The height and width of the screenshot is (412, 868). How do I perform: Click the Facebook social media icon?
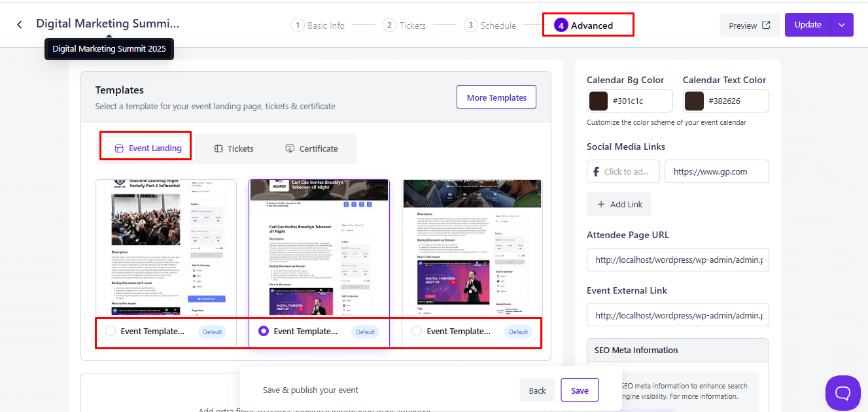596,171
